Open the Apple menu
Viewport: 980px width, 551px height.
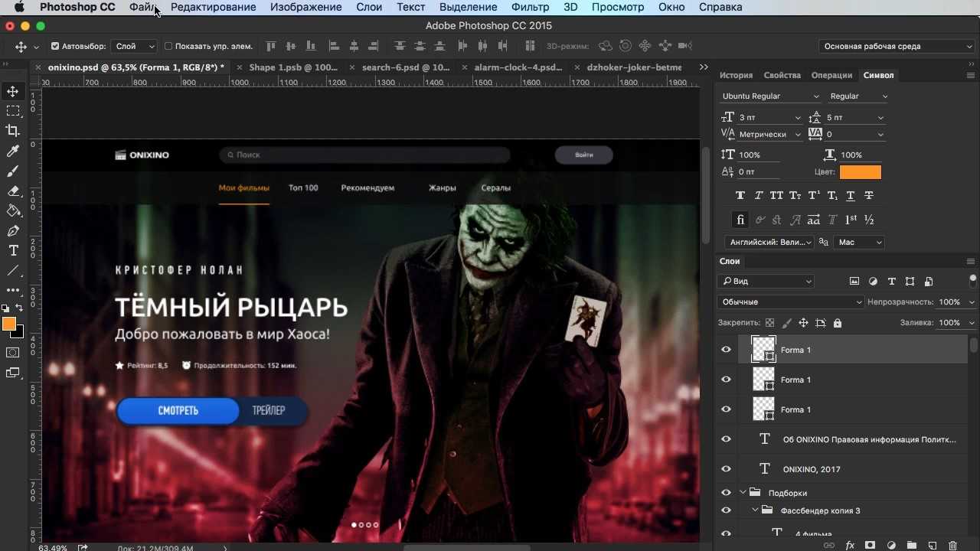coord(19,7)
